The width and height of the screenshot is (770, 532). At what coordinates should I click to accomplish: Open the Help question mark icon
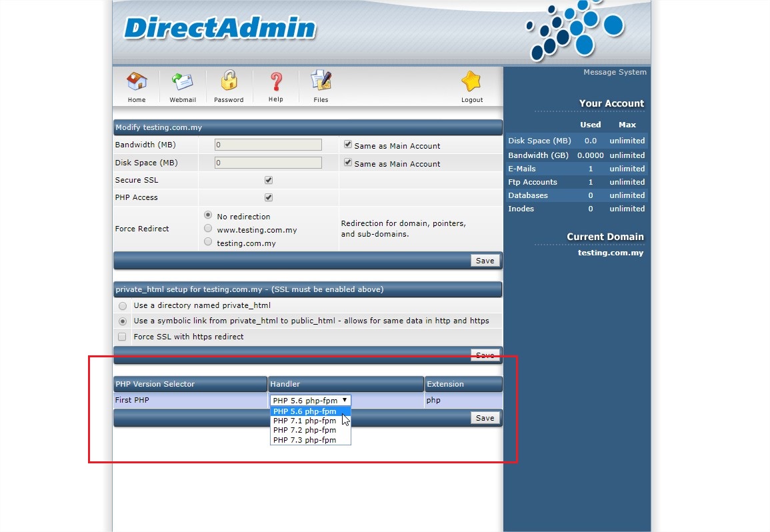pyautogui.click(x=276, y=81)
